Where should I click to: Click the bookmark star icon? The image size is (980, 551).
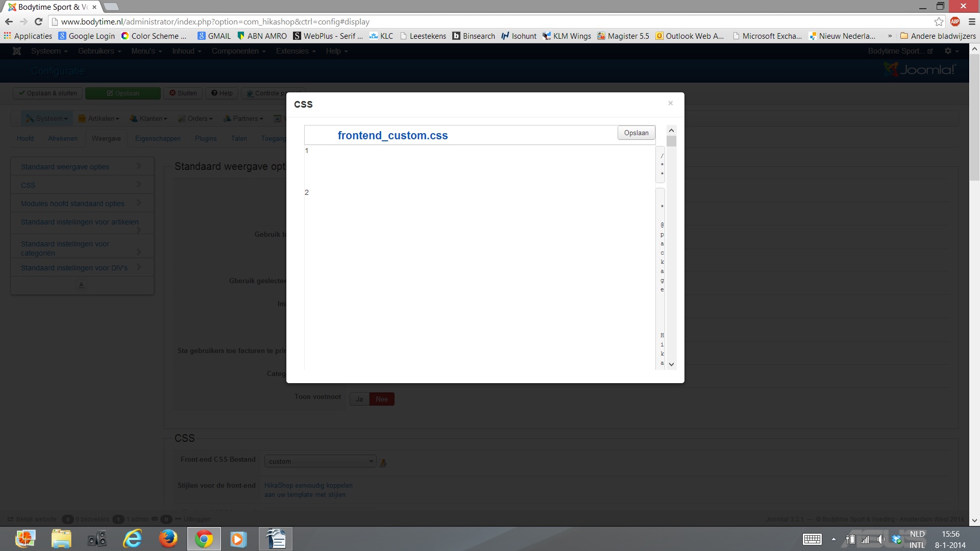point(939,21)
